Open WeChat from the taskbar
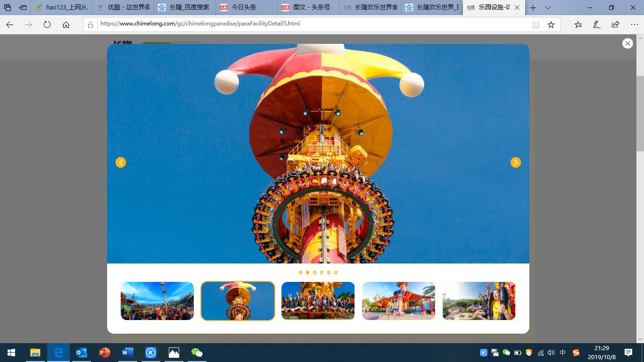This screenshot has height=362, width=644. tap(197, 353)
